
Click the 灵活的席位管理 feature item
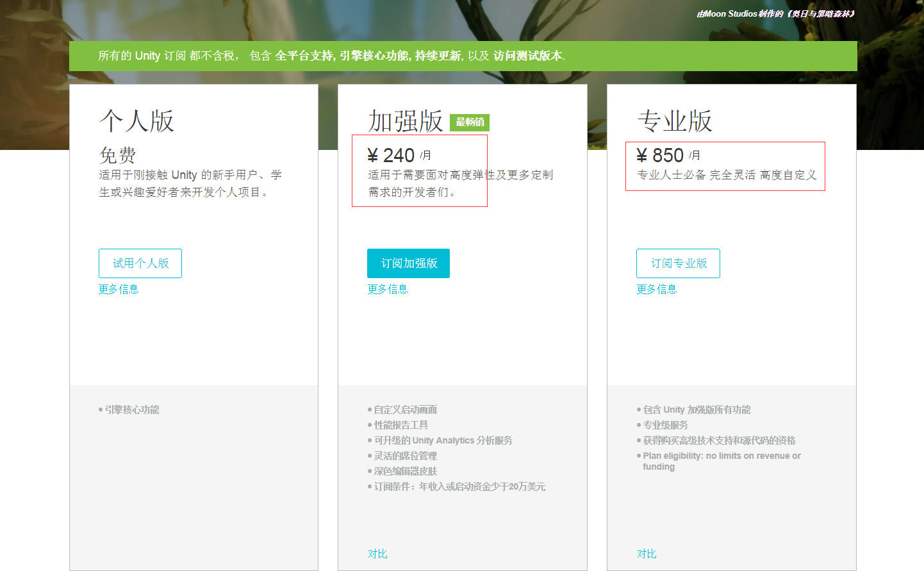(402, 456)
